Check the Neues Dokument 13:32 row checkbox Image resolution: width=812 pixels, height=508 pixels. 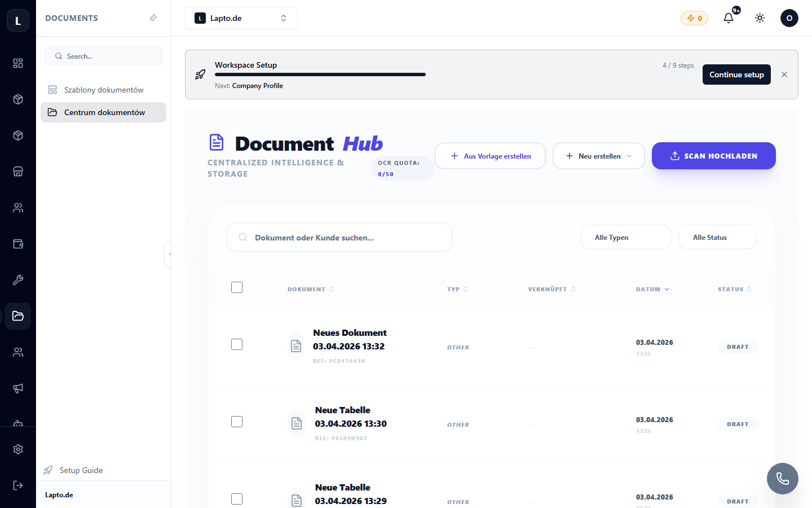click(237, 344)
